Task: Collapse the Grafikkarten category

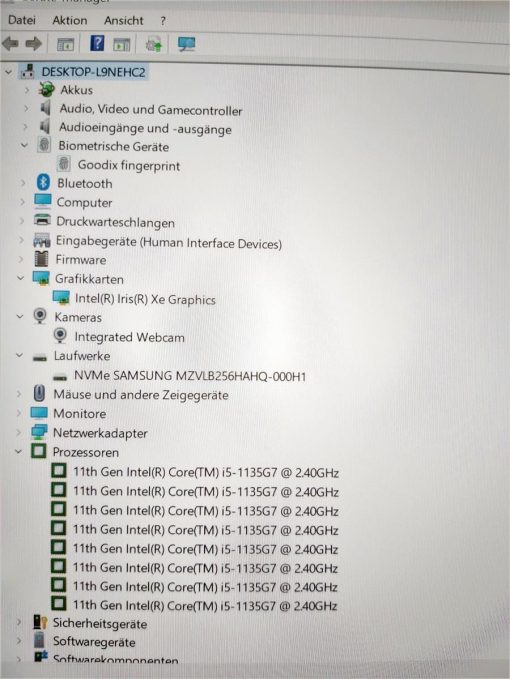Action: (20, 278)
